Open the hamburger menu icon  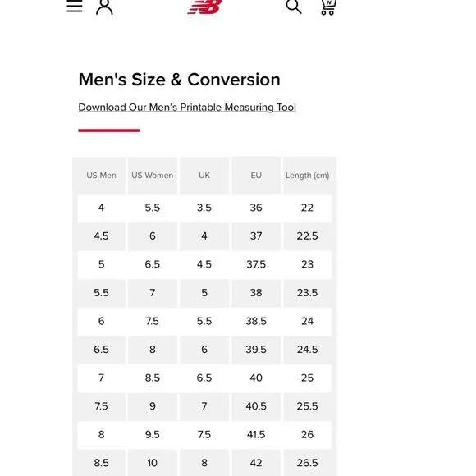click(x=75, y=6)
